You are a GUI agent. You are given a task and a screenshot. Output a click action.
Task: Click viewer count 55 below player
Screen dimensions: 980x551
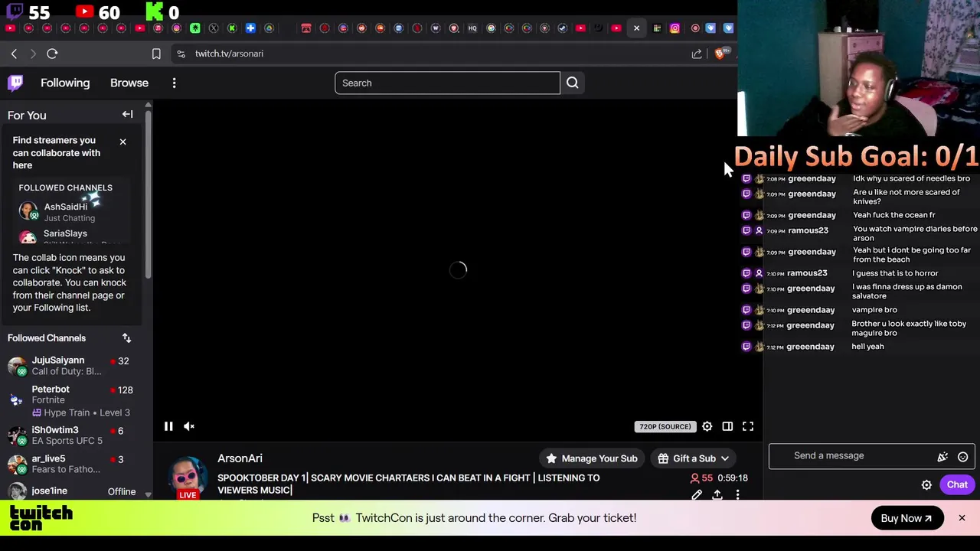[701, 478]
